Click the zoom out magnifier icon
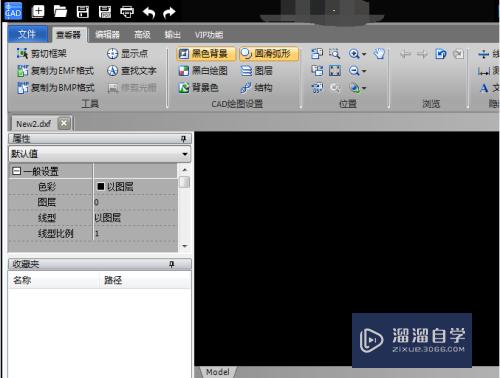Viewport: 500px width, 378px height. [354, 71]
